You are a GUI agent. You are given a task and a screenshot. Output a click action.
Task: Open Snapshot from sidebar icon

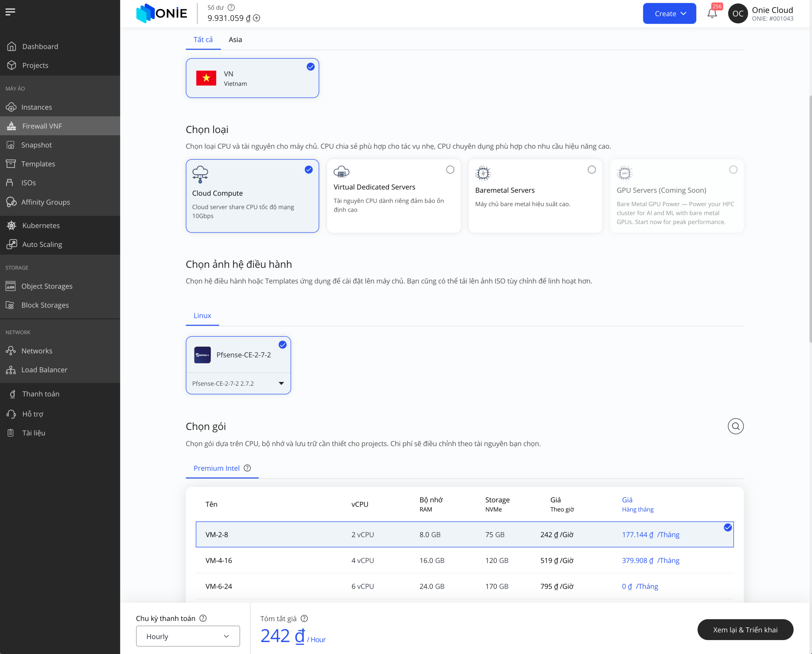(x=10, y=145)
